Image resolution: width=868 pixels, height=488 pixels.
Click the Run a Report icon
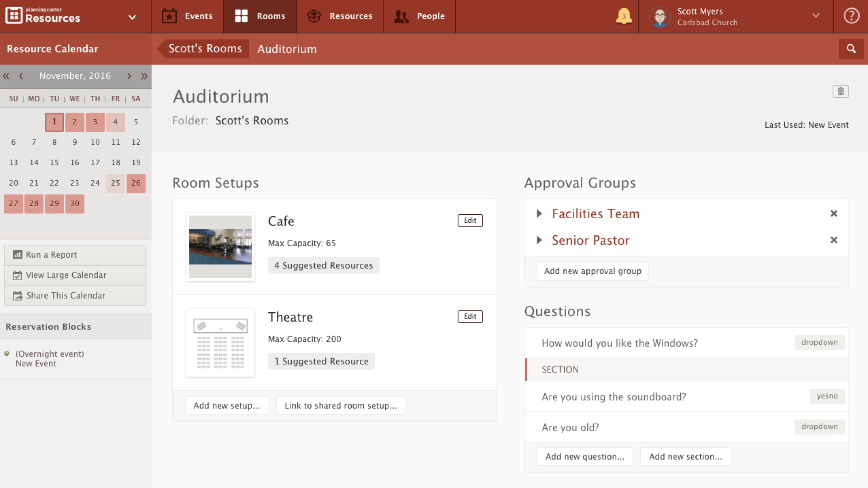pos(17,254)
